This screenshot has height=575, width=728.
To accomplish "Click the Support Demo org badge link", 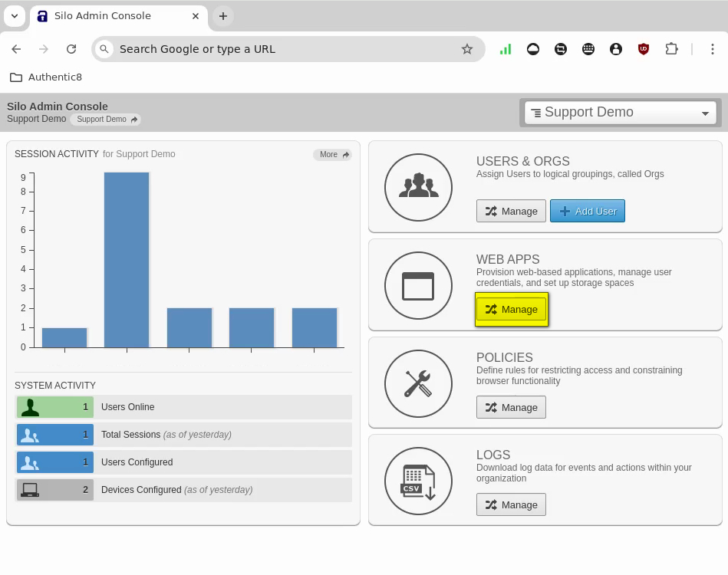I will [107, 120].
